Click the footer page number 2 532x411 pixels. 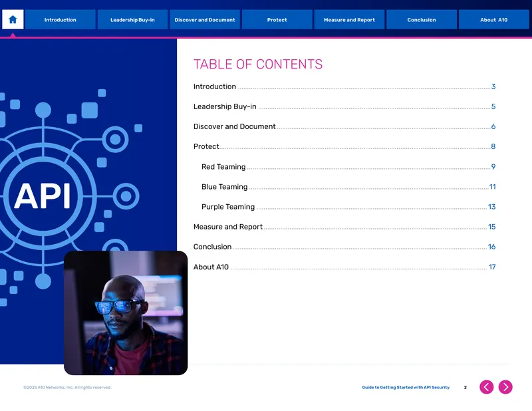(465, 387)
